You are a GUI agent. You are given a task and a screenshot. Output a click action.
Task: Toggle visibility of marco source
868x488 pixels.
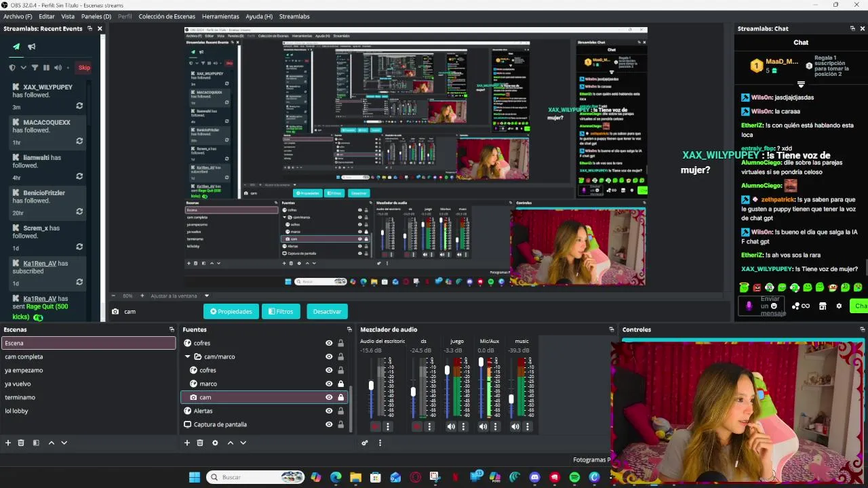(329, 384)
